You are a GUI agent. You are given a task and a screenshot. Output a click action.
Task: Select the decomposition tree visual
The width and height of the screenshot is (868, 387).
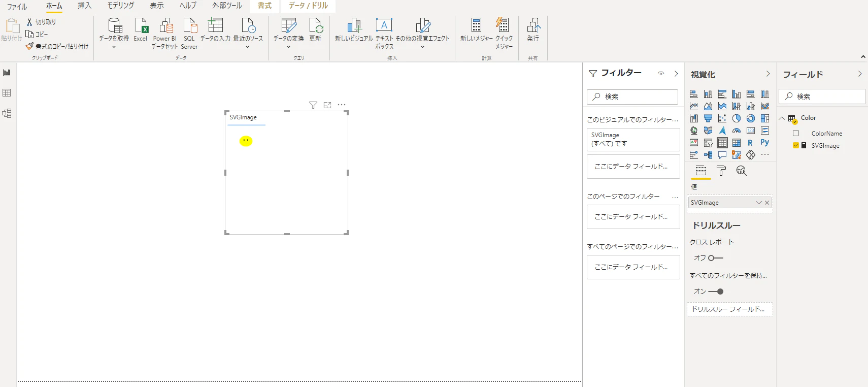pos(708,155)
